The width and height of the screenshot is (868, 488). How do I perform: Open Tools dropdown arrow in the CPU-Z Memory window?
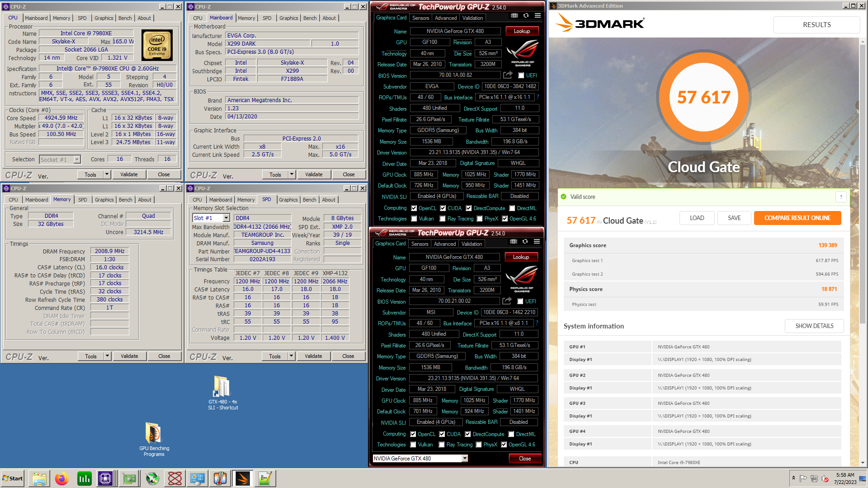107,356
